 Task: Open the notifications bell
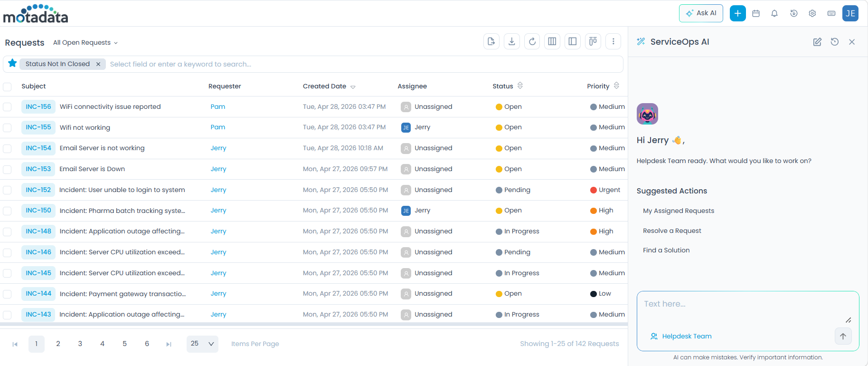coord(774,13)
